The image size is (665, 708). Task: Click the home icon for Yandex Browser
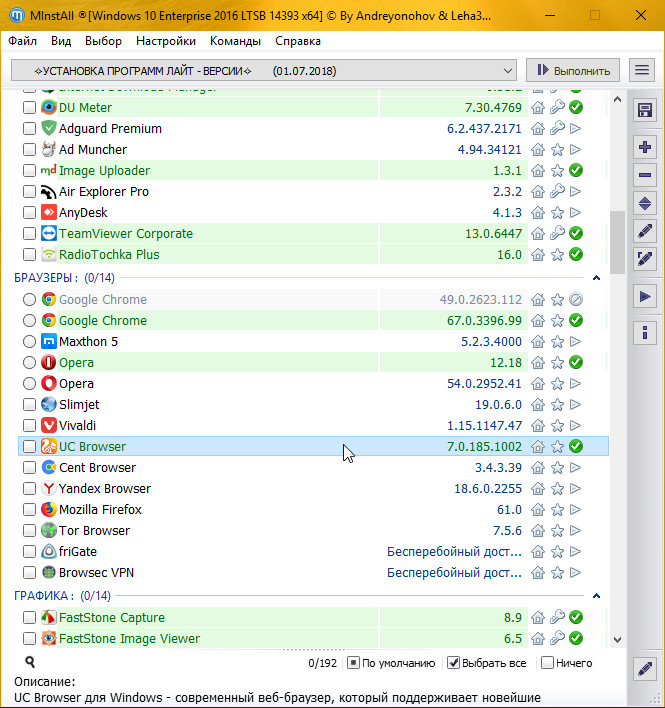[538, 489]
